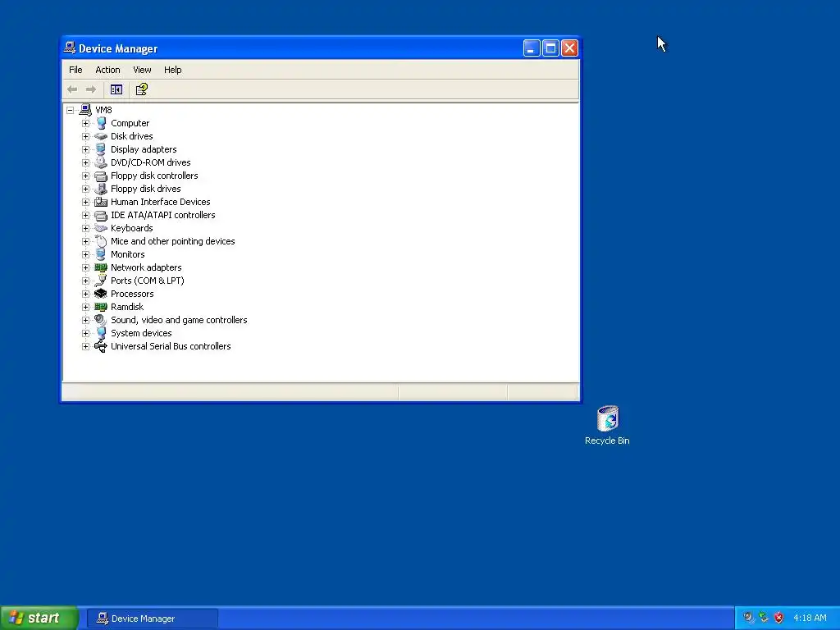Click the Disk drives icon

tap(101, 136)
